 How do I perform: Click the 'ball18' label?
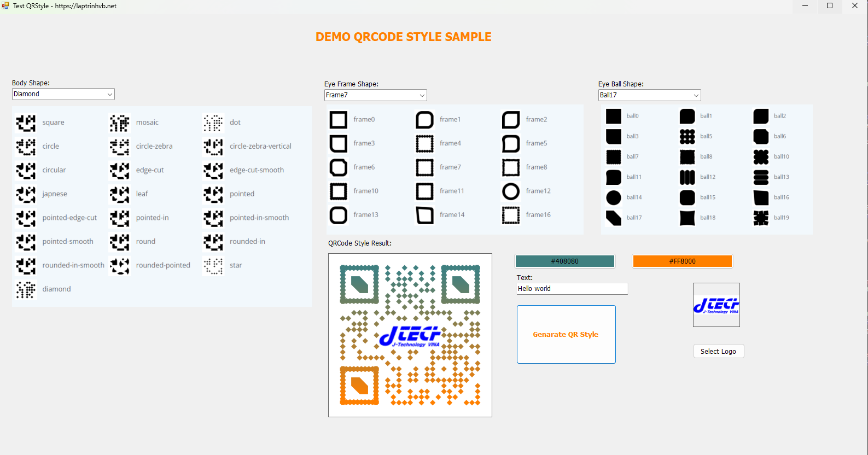point(708,218)
